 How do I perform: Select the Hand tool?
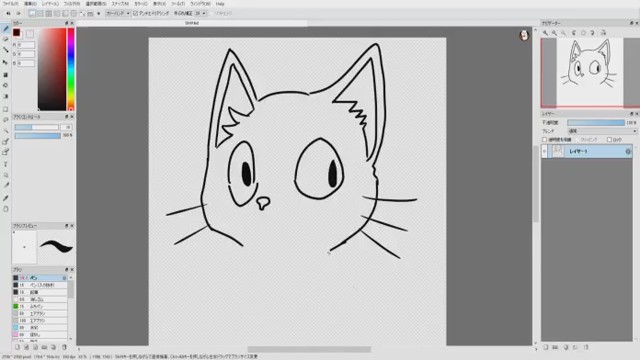(6, 209)
